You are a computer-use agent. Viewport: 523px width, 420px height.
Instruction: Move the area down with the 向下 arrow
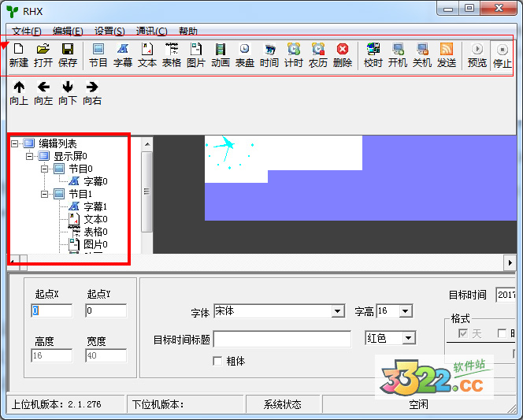click(68, 93)
